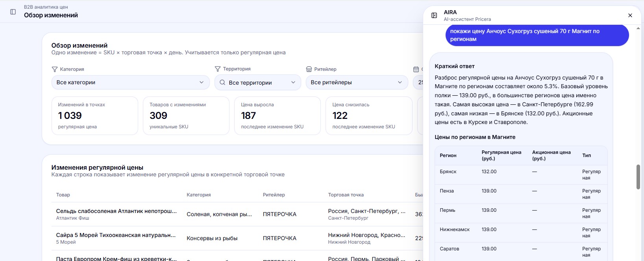
Task: Click the Ритейлер table column header
Action: point(274,195)
